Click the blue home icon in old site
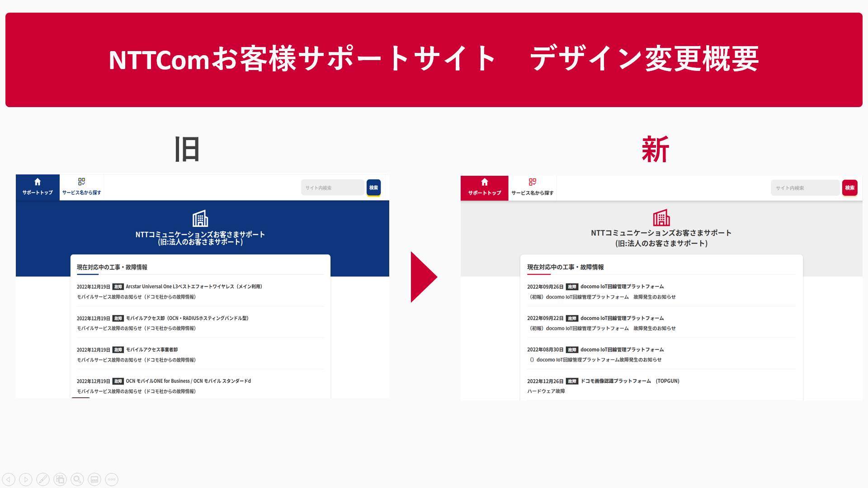868x488 pixels. tap(38, 182)
